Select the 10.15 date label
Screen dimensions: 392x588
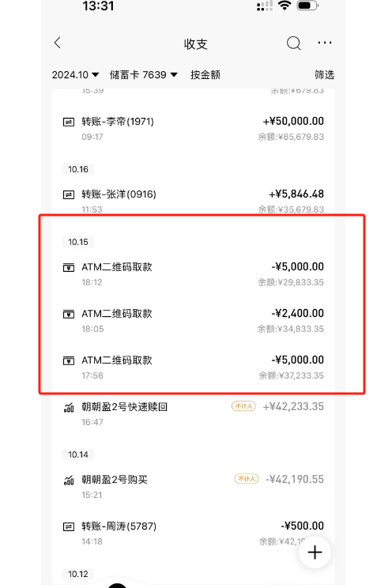pos(78,243)
